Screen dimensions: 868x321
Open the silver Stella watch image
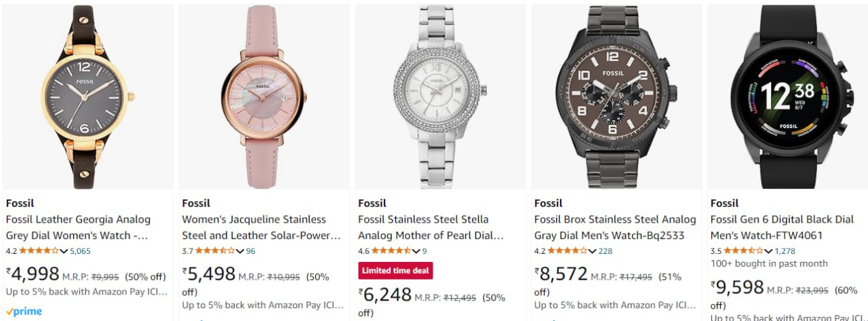pos(440,96)
